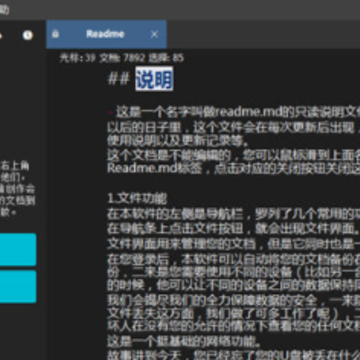Viewport: 360px width, 360px height.
Task: Click the line '1.文件功能'
Action: coord(137,199)
